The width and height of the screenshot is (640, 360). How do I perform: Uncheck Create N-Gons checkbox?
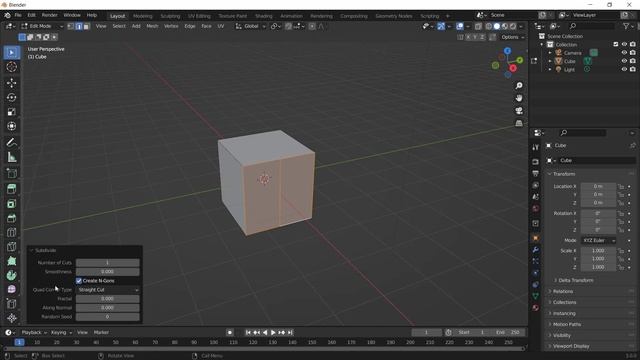pos(79,281)
